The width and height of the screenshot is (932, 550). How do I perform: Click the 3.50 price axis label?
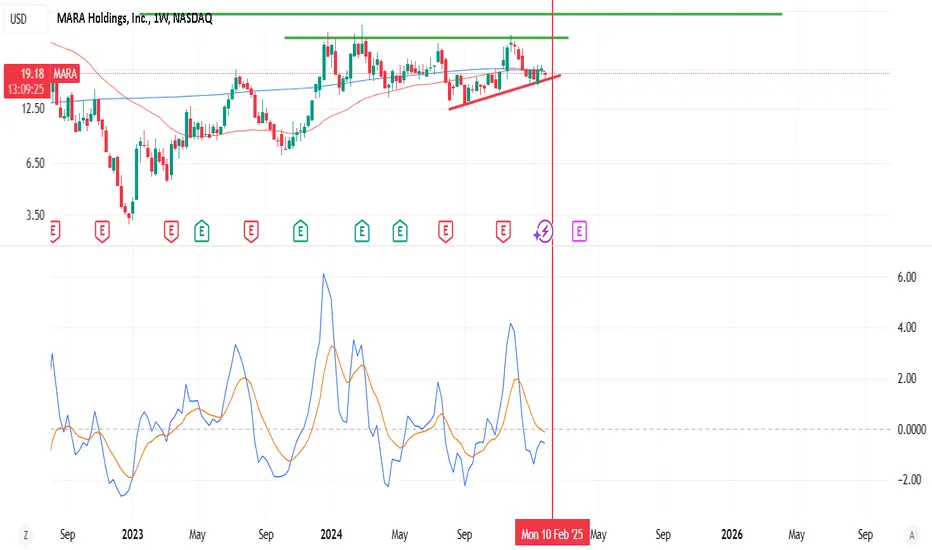[x=34, y=215]
